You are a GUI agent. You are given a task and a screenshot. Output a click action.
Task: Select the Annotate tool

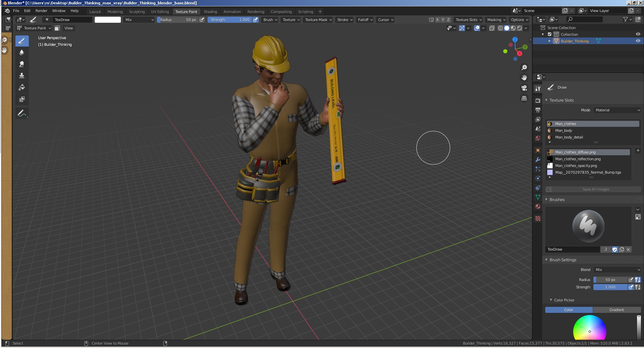[22, 113]
